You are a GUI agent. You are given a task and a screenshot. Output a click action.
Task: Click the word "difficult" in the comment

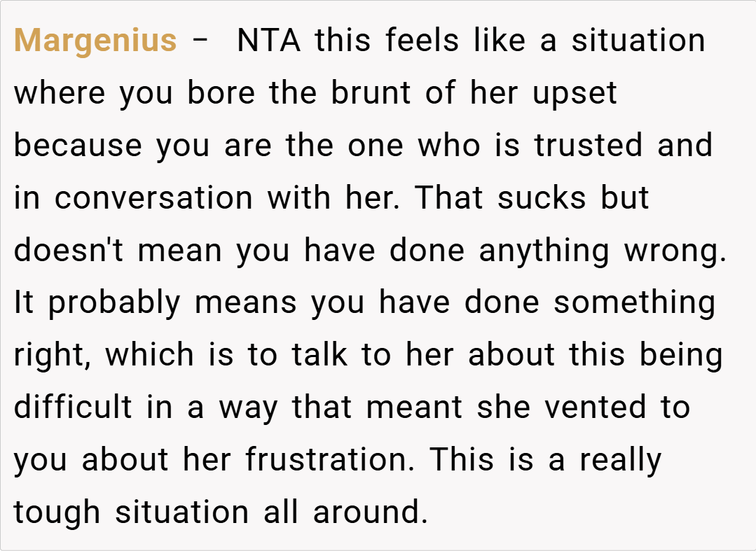[x=73, y=407]
